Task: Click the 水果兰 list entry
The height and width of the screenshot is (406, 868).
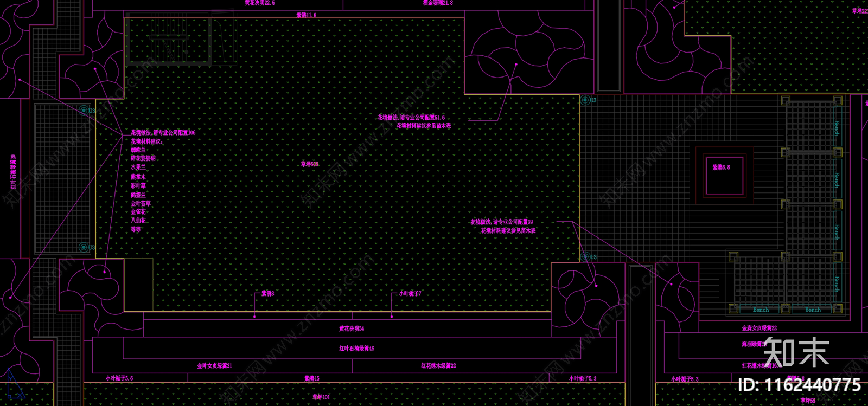Action: tap(138, 167)
